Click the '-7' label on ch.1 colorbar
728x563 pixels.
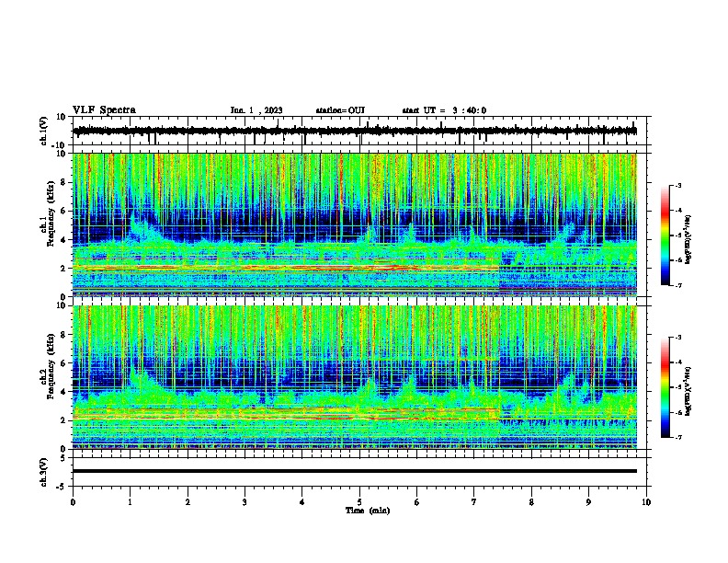677,285
